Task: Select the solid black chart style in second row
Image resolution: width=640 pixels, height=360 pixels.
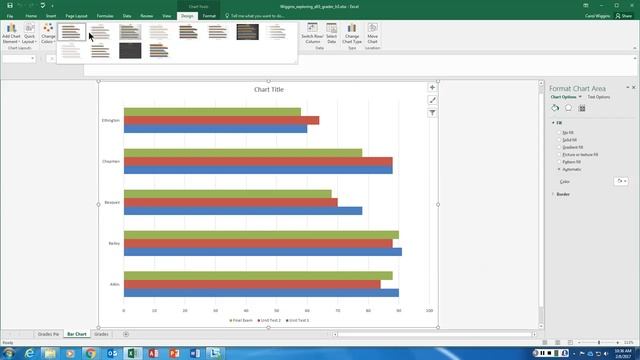Action: click(130, 51)
